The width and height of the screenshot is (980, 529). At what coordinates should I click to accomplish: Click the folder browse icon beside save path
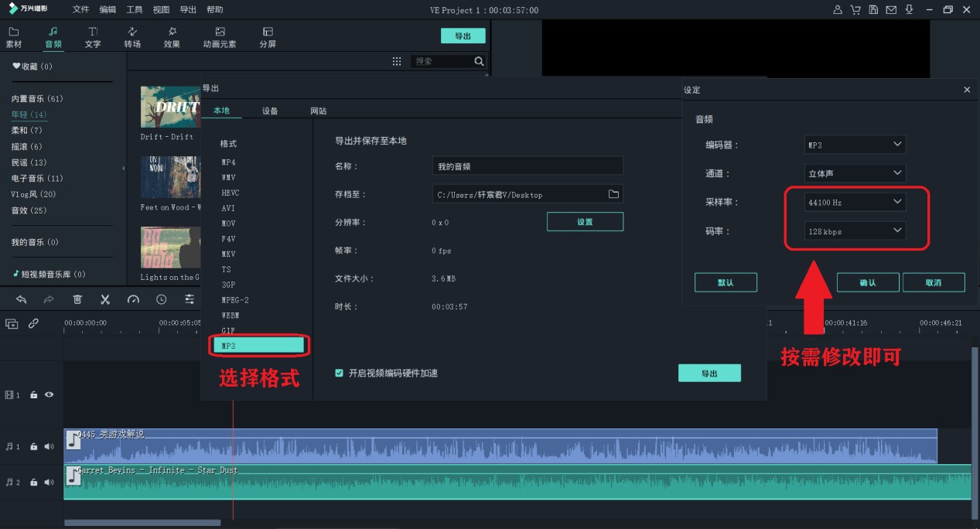pos(613,194)
